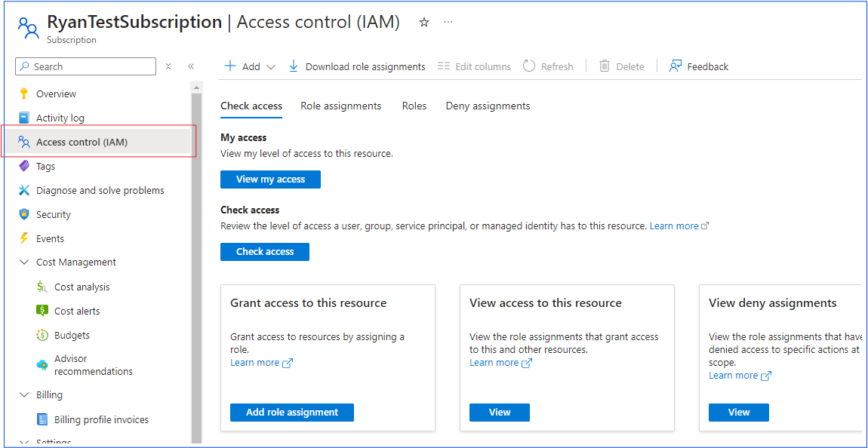Click the View access to this resource heading
The image size is (868, 448).
(546, 303)
